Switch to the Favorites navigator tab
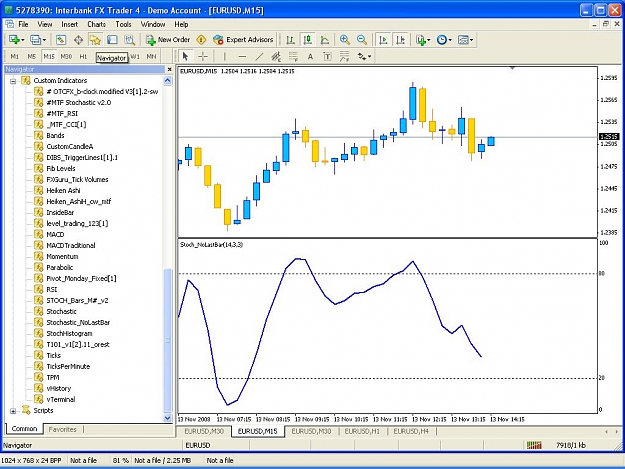This screenshot has height=469, width=625. [62, 430]
